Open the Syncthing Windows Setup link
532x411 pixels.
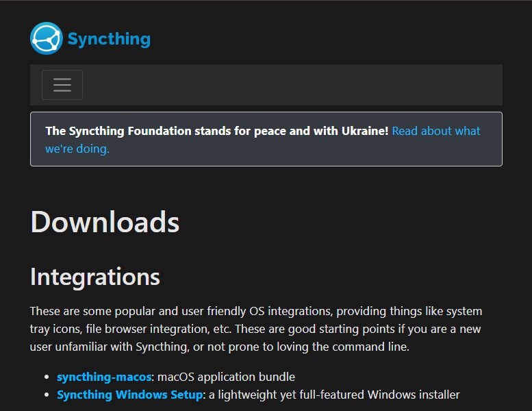tap(129, 395)
